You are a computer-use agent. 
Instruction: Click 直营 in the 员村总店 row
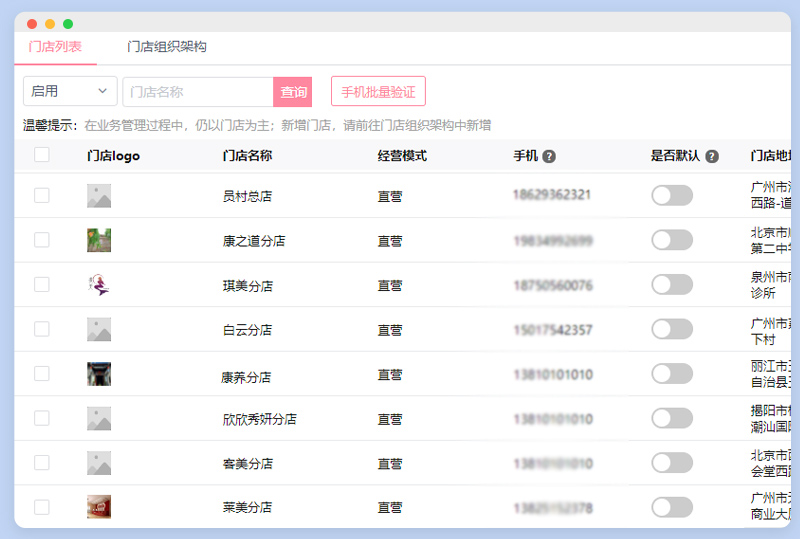390,197
